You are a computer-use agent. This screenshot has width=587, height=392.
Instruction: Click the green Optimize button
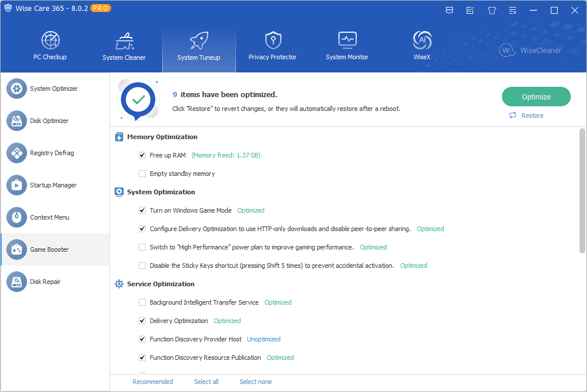(536, 97)
